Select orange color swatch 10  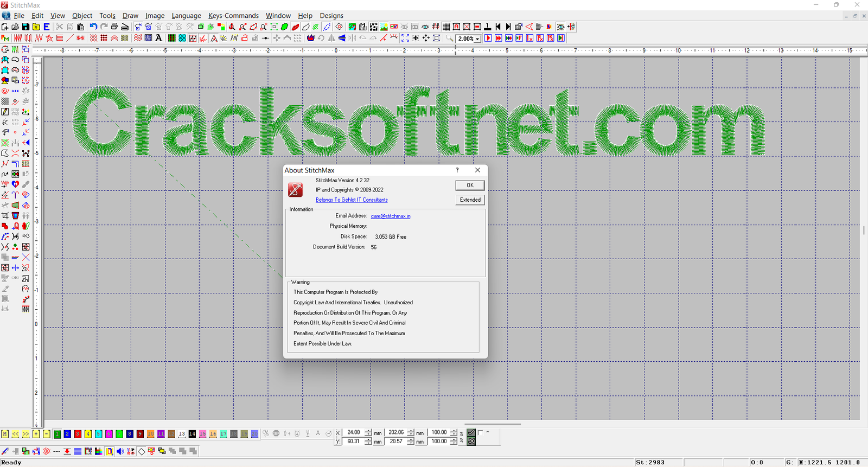coord(150,434)
